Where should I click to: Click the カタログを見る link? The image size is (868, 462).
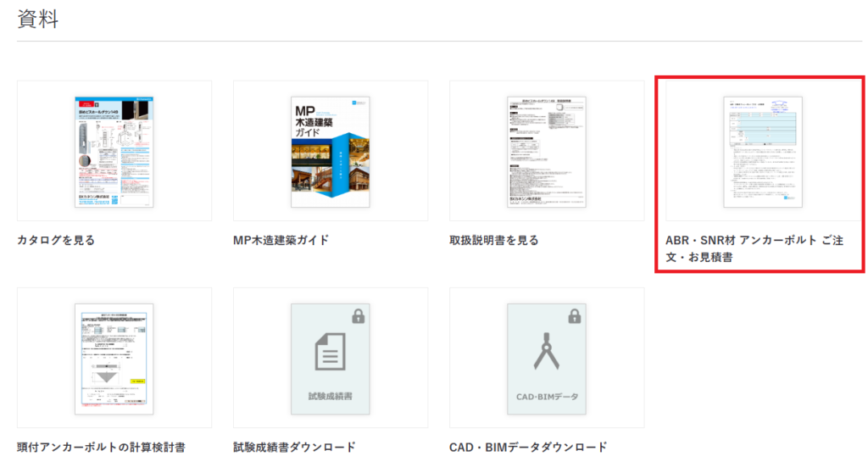tap(56, 240)
